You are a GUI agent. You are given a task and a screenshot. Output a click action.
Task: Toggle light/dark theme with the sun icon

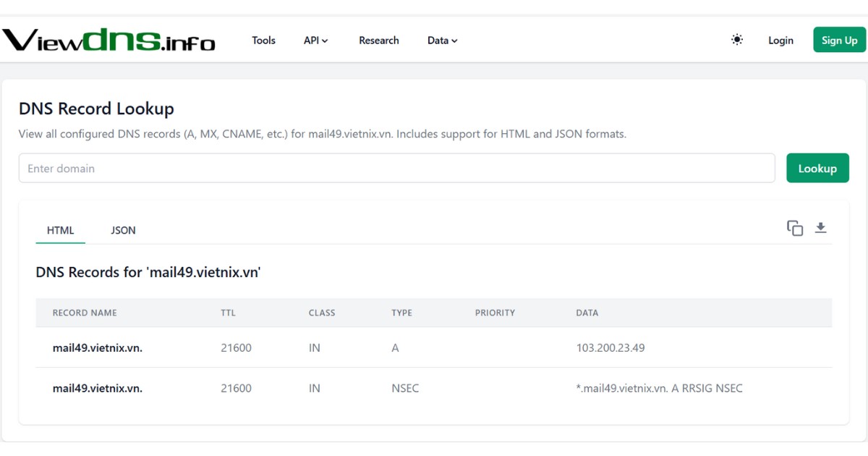click(736, 40)
